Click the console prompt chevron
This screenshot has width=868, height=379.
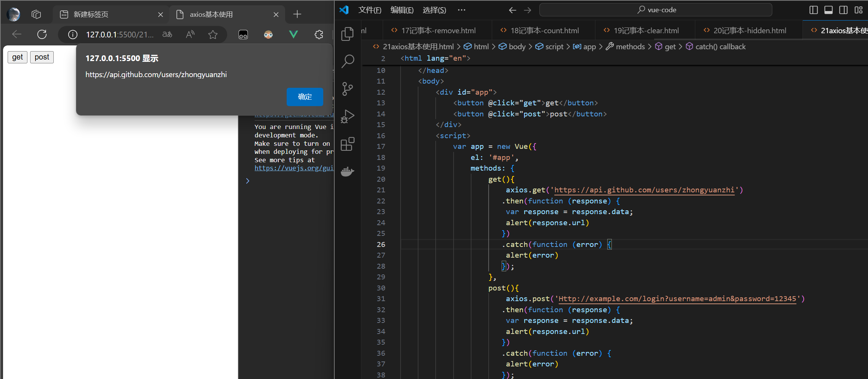tap(247, 181)
